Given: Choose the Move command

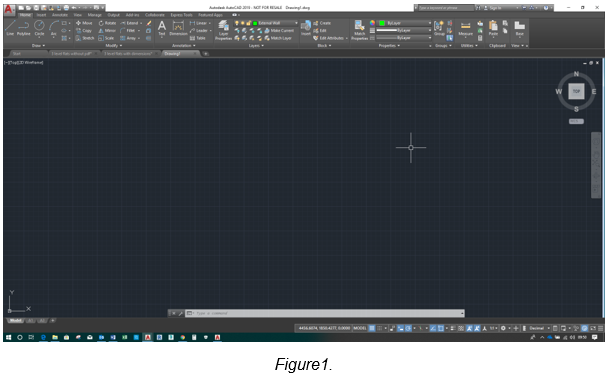Looking at the screenshot, I should [x=84, y=23].
